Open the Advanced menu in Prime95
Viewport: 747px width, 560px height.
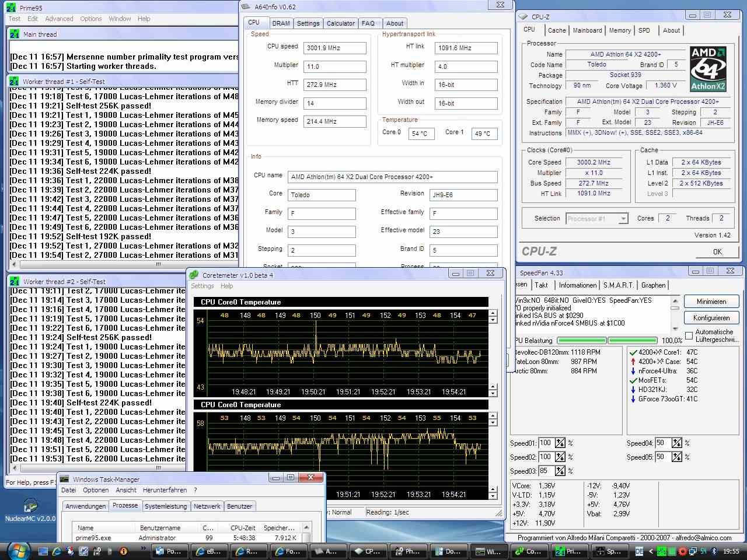(59, 19)
